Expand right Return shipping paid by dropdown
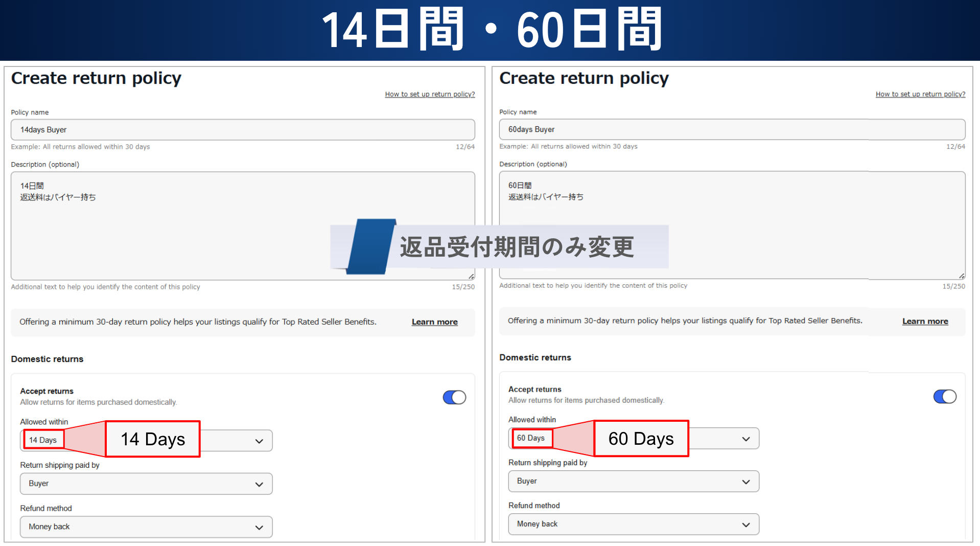980x546 pixels. click(x=634, y=481)
